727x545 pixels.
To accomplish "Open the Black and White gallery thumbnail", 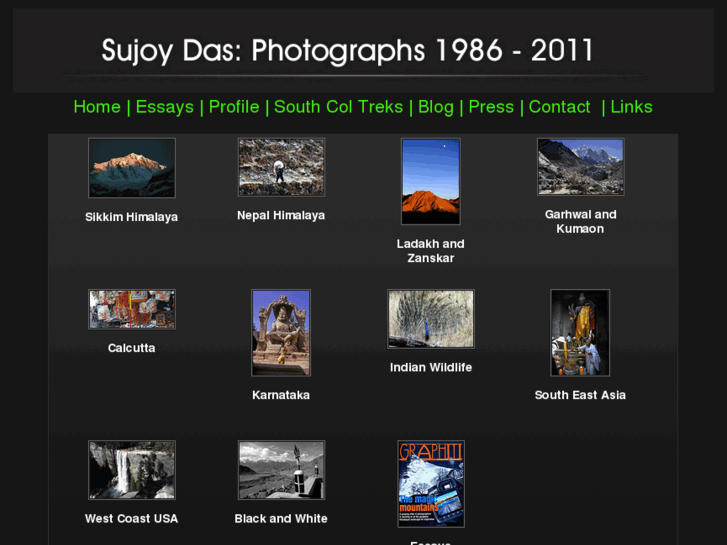I will tap(281, 470).
